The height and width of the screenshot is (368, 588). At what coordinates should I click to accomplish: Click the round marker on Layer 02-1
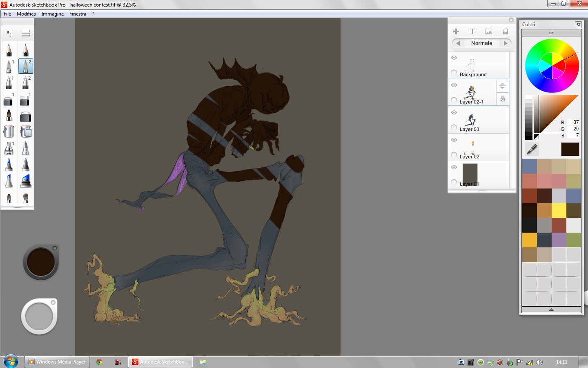tap(454, 100)
